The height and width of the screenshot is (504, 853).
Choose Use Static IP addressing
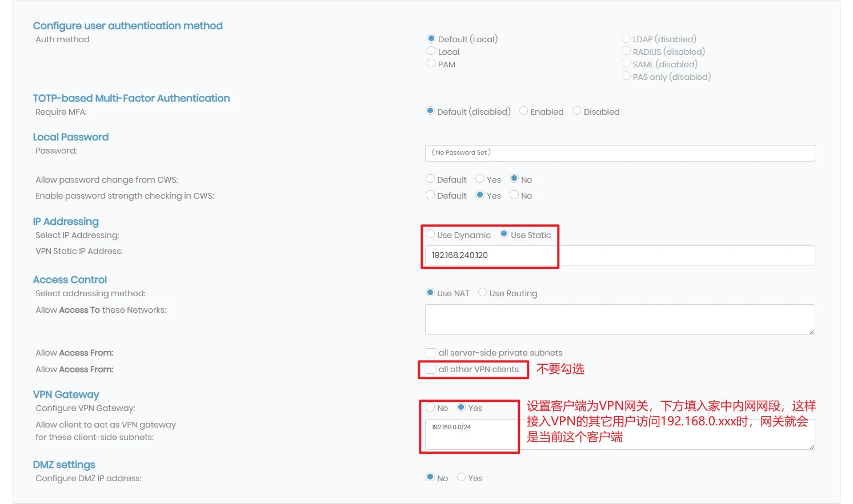pos(504,235)
